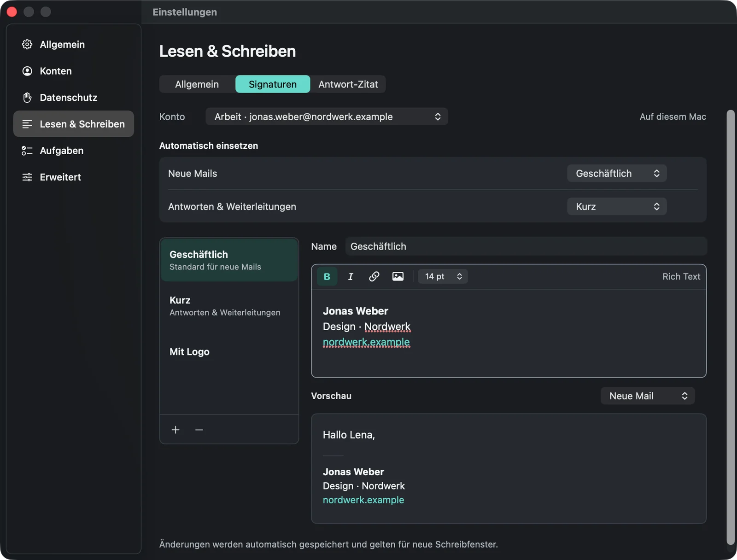Toggle bold formatting in signature editor
737x560 pixels.
click(x=327, y=276)
